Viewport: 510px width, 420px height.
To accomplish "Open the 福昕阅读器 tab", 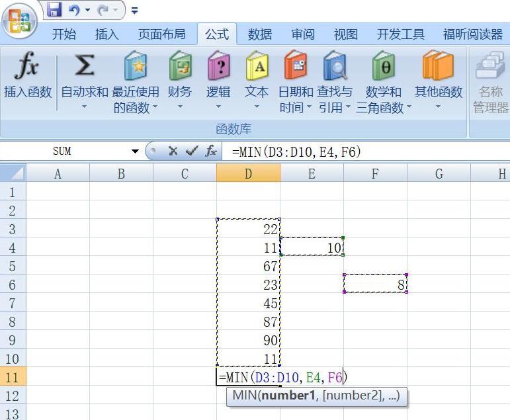I will coord(472,34).
